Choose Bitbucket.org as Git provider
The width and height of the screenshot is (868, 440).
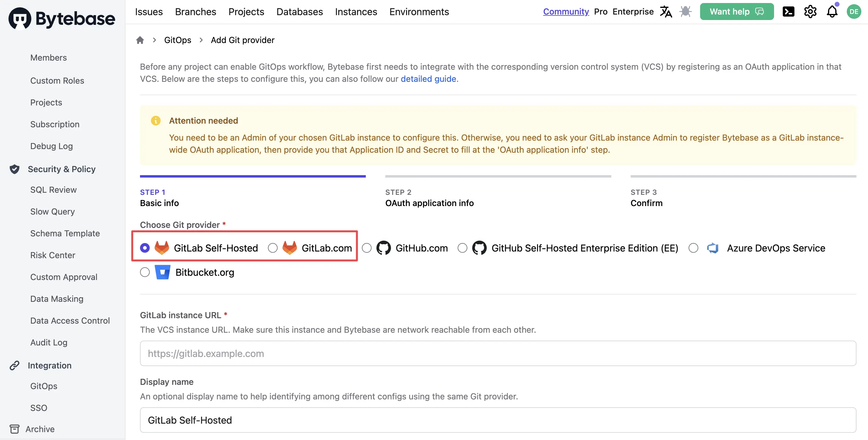[145, 272]
